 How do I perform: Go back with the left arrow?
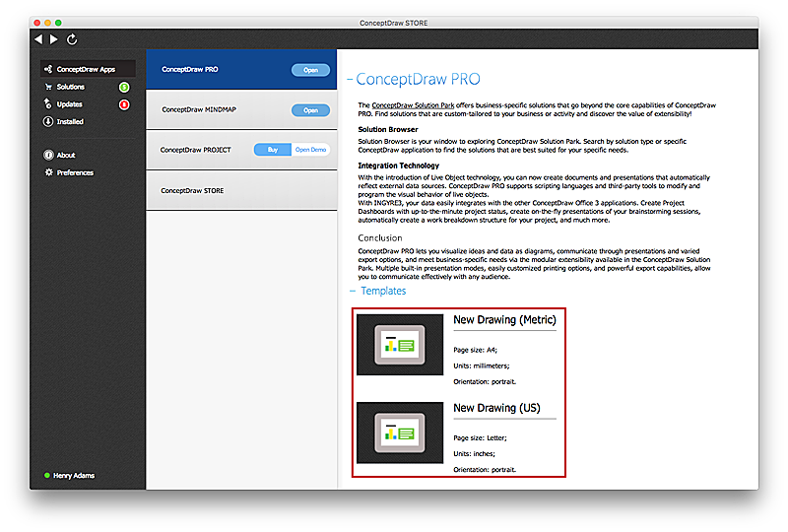click(38, 38)
